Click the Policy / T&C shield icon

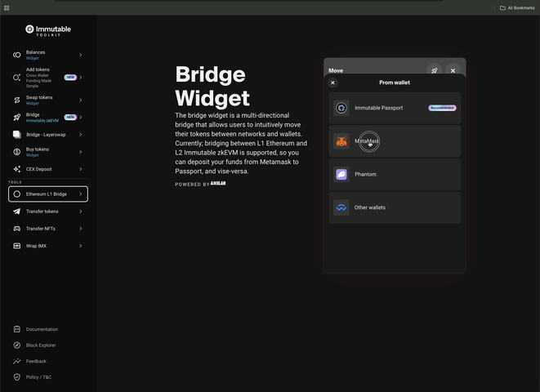click(16, 376)
